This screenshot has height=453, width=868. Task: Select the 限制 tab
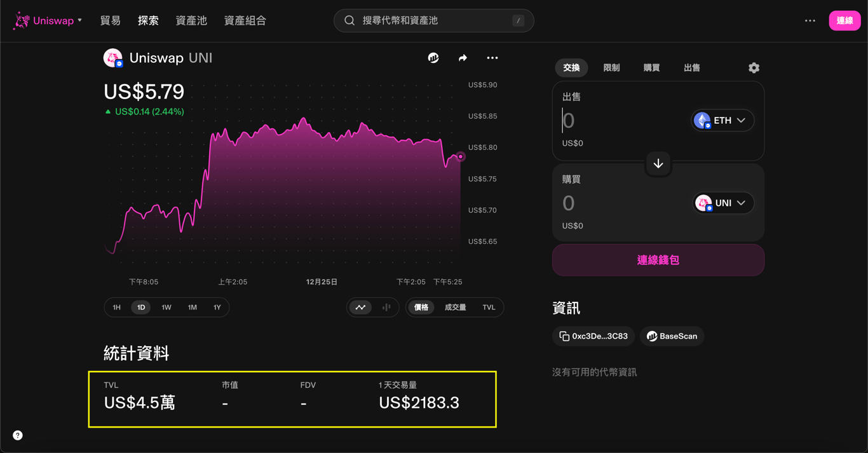[611, 67]
